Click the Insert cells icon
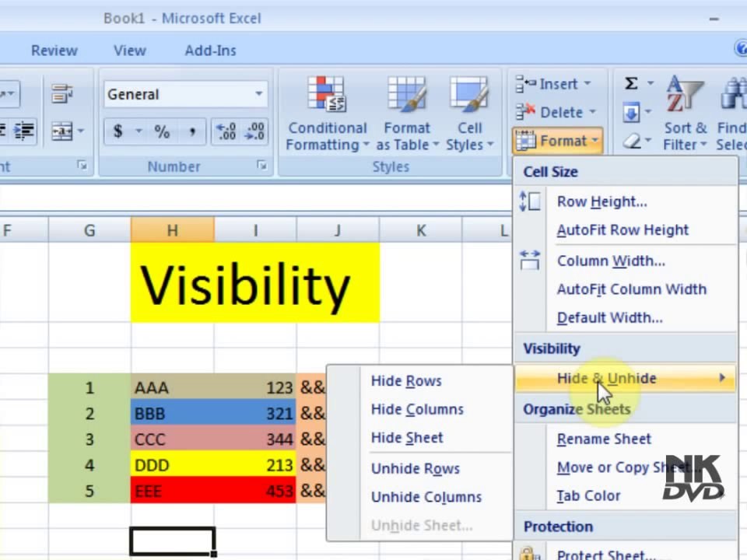Image resolution: width=747 pixels, height=560 pixels. [525, 84]
